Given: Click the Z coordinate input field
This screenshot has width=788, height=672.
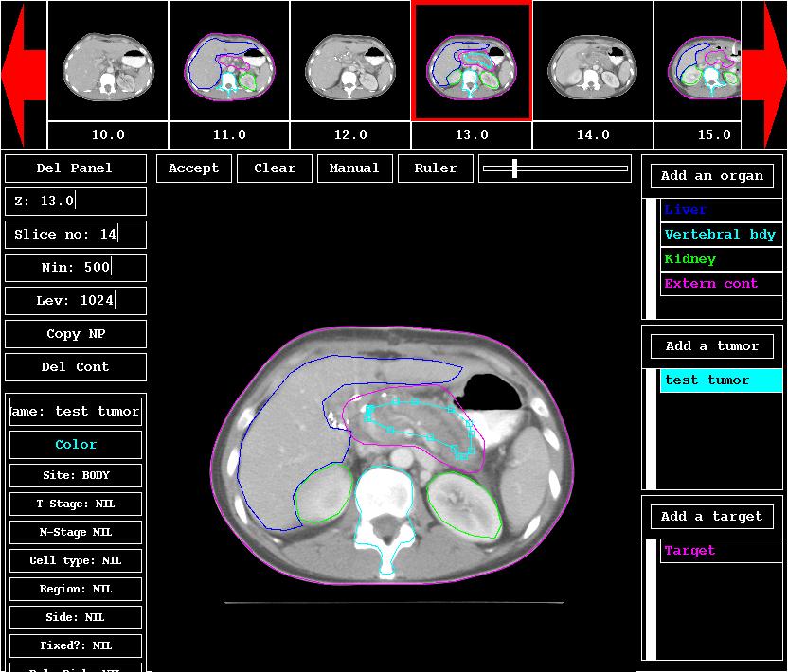Looking at the screenshot, I should [x=76, y=202].
